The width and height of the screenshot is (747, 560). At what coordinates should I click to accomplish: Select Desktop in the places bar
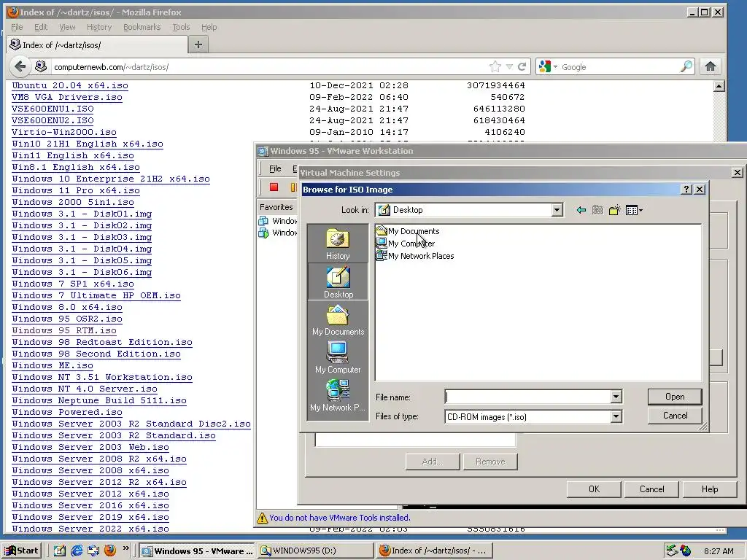(338, 282)
